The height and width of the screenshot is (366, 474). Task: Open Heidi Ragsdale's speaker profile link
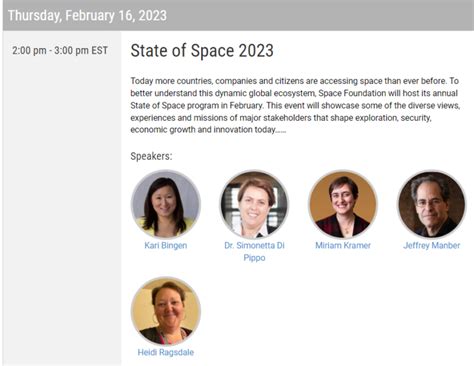[x=166, y=352]
